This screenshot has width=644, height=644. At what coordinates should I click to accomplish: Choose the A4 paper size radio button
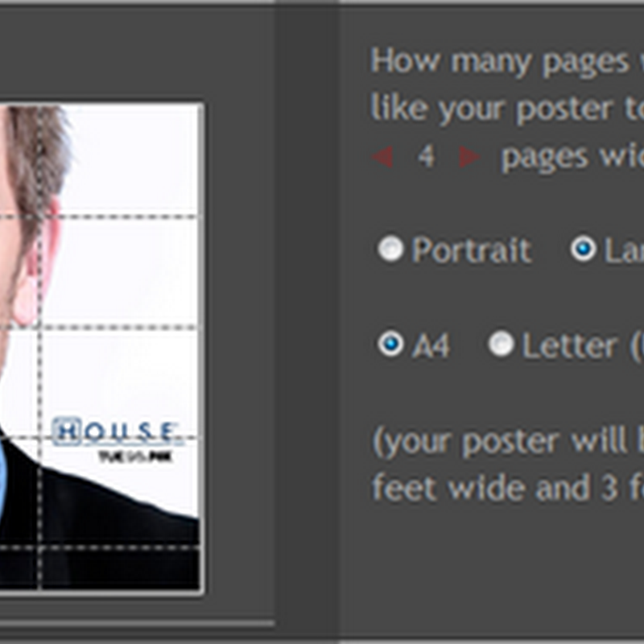coord(390,345)
